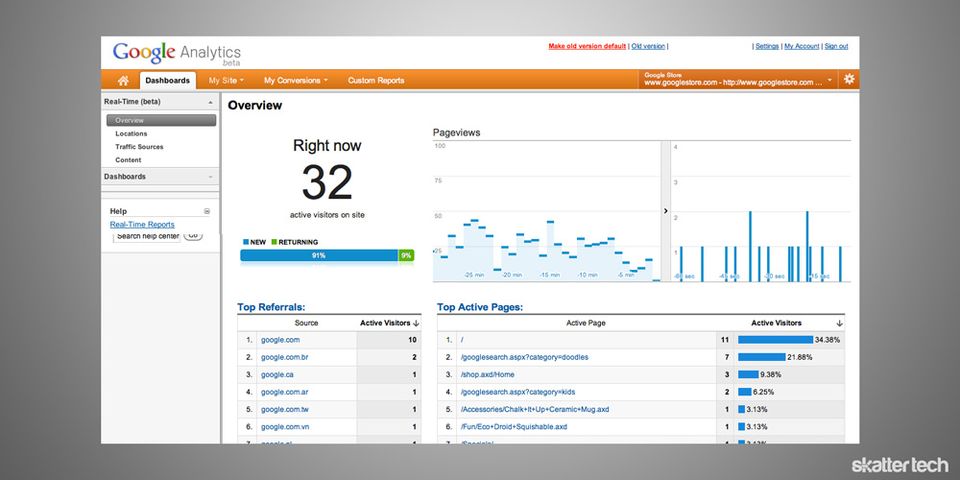Viewport: 960px width, 480px height.
Task: Open the Chalk+It+Up+Ceramic+Mug.axd page link
Action: click(x=534, y=409)
